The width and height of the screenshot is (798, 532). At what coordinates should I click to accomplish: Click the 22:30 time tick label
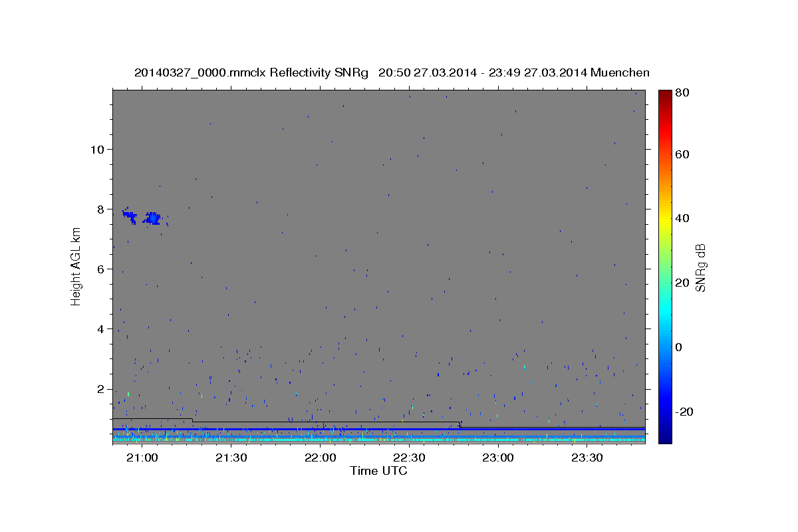[x=409, y=458]
